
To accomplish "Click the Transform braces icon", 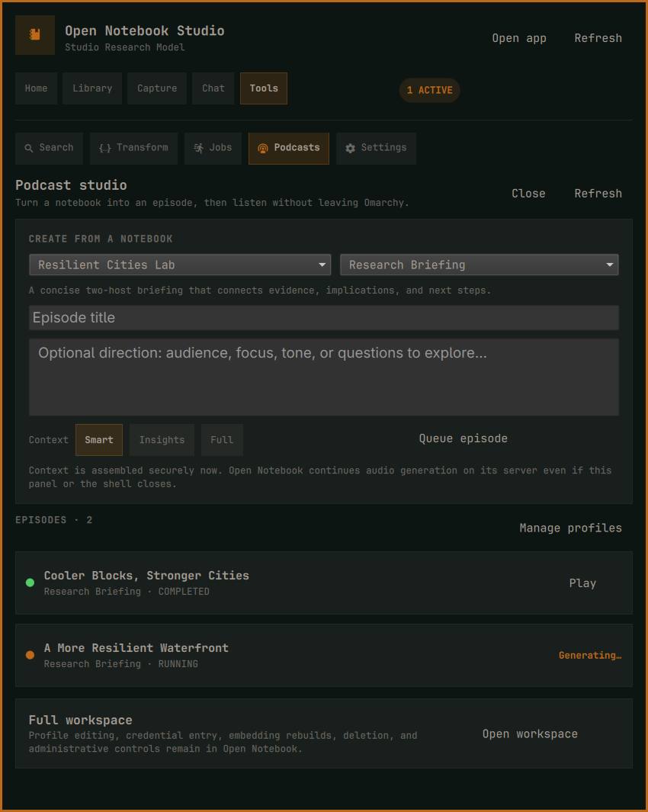I will point(104,148).
